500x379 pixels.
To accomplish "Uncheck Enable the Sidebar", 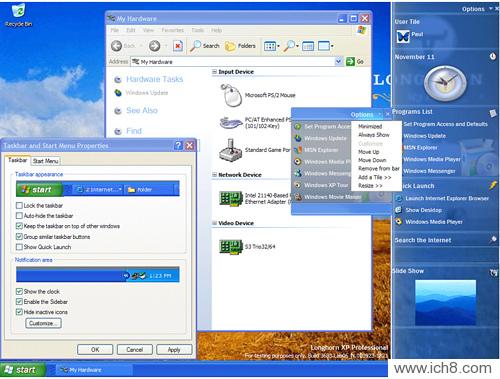I will 19,302.
